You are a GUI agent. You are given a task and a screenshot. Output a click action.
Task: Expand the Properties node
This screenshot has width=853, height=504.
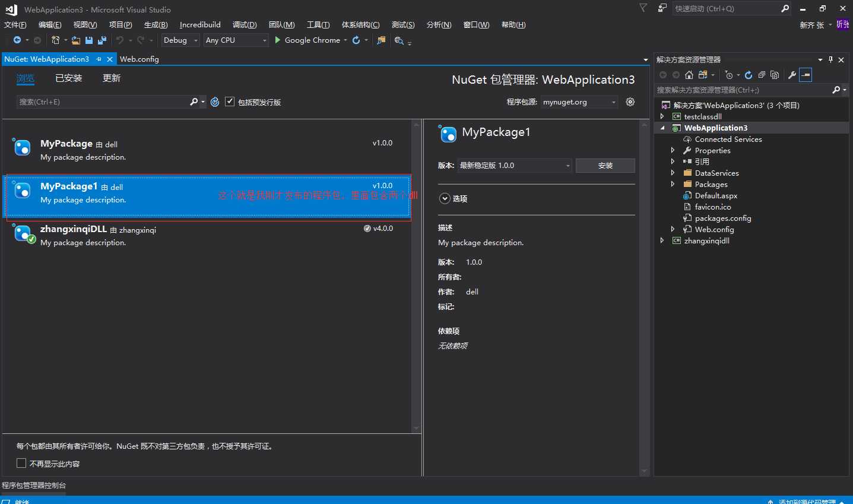click(x=673, y=150)
